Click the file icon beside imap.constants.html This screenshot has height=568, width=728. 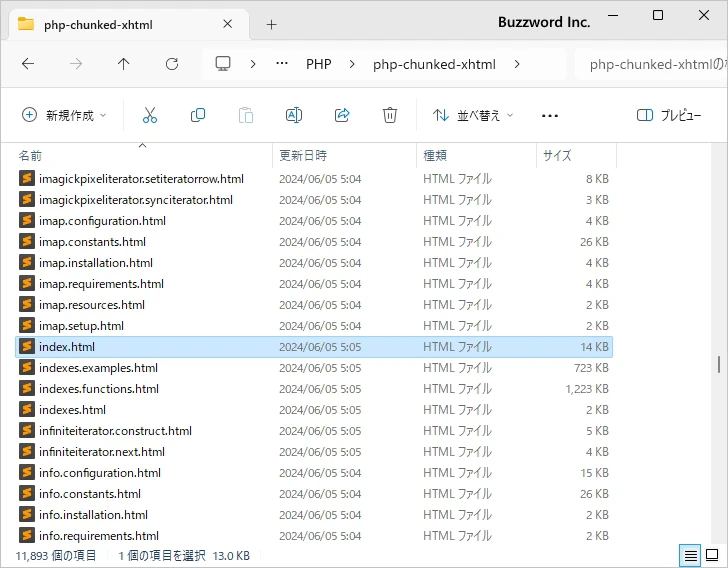pyautogui.click(x=27, y=242)
